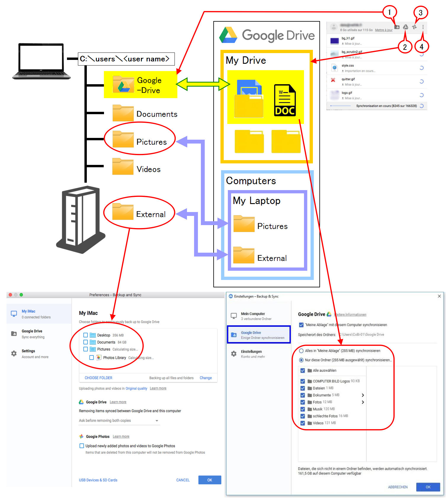The image size is (448, 500).
Task: Enable Upload newly added photos checkbox
Action: click(82, 446)
